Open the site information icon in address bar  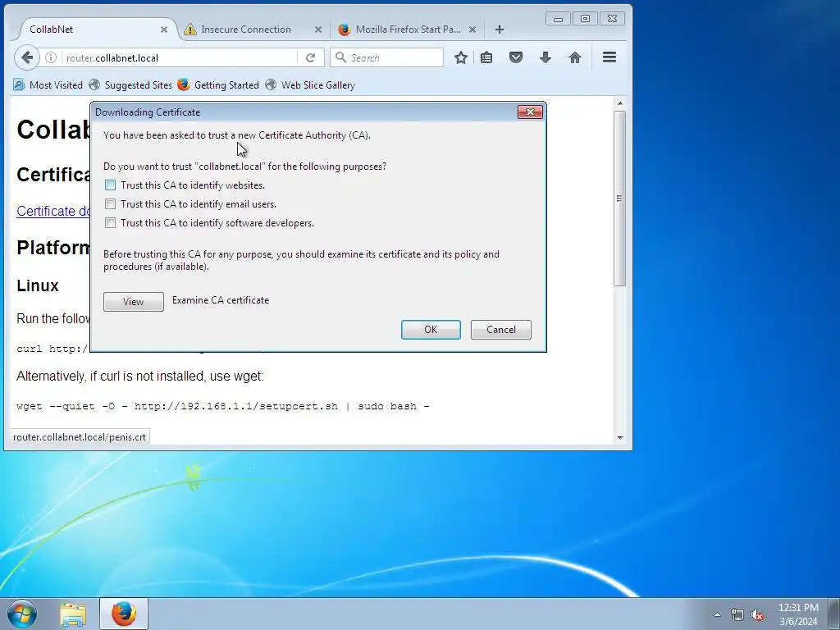(50, 57)
